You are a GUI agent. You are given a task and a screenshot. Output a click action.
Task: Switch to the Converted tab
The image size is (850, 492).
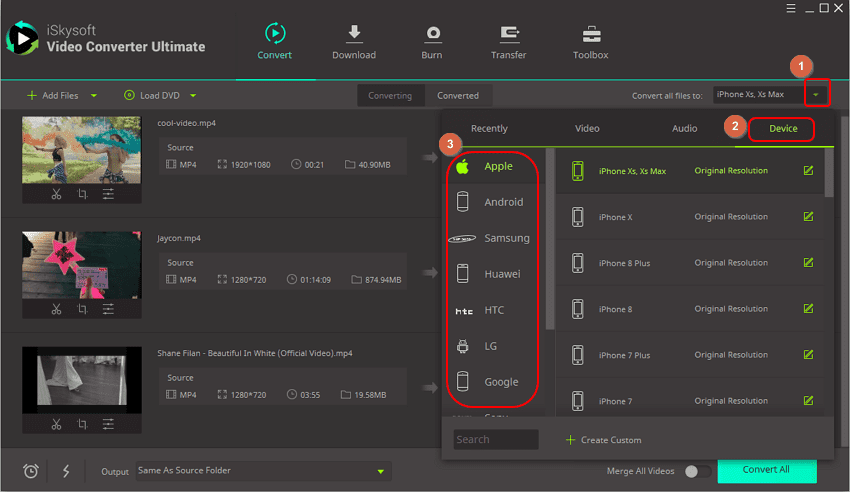(x=457, y=96)
